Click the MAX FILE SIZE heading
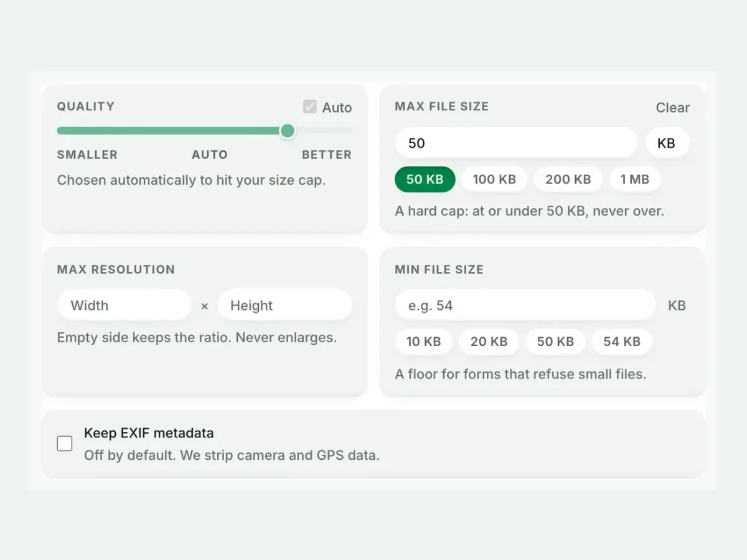Viewport: 747px width, 560px height. point(442,106)
